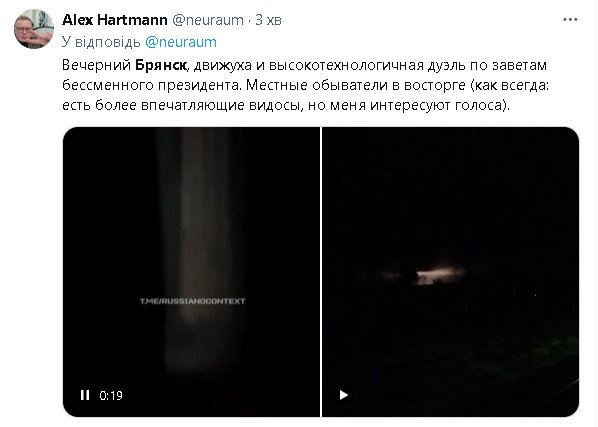Click the bright flash in the right video

439,275
